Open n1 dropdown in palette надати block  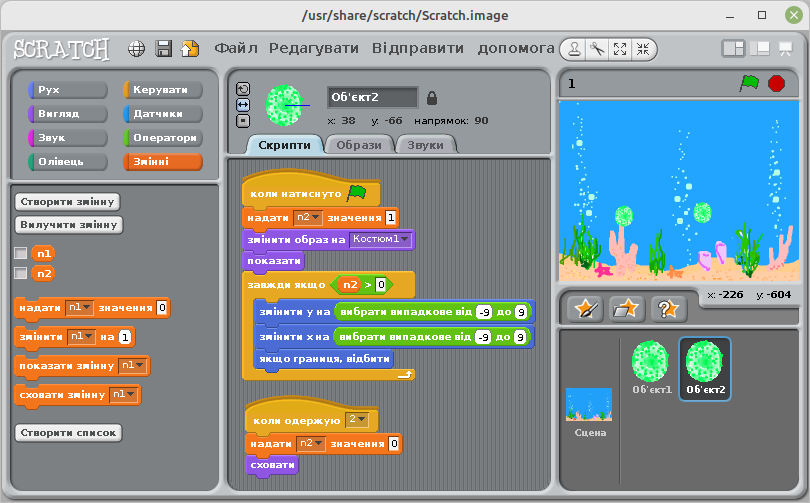pyautogui.click(x=79, y=307)
